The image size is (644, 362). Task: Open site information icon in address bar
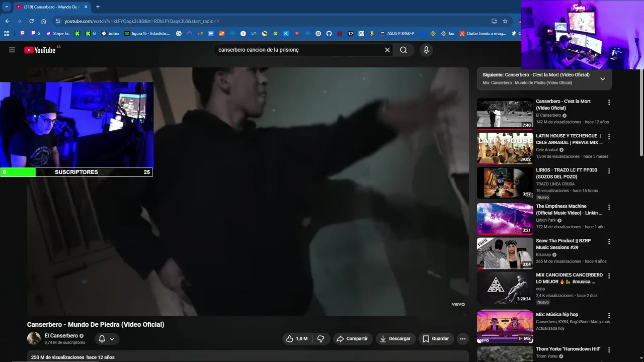point(58,21)
